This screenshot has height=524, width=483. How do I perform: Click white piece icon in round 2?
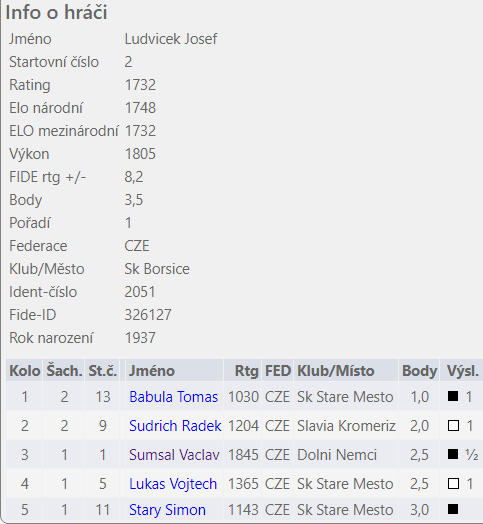click(x=453, y=426)
